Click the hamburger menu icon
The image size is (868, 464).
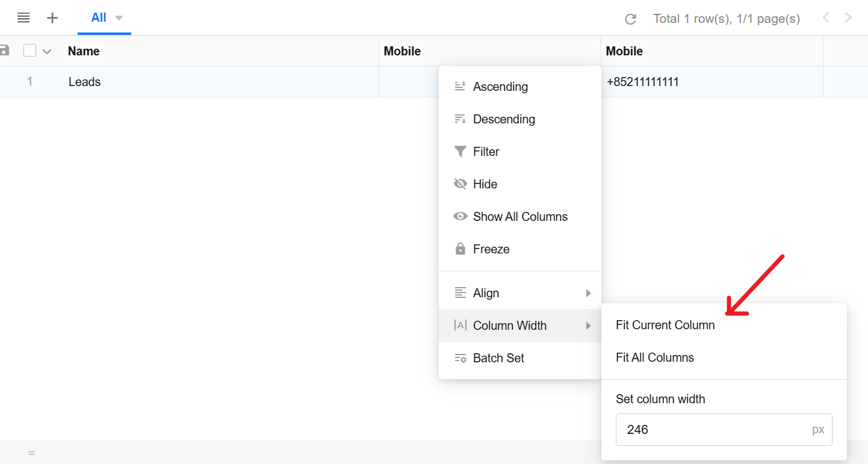tap(23, 18)
